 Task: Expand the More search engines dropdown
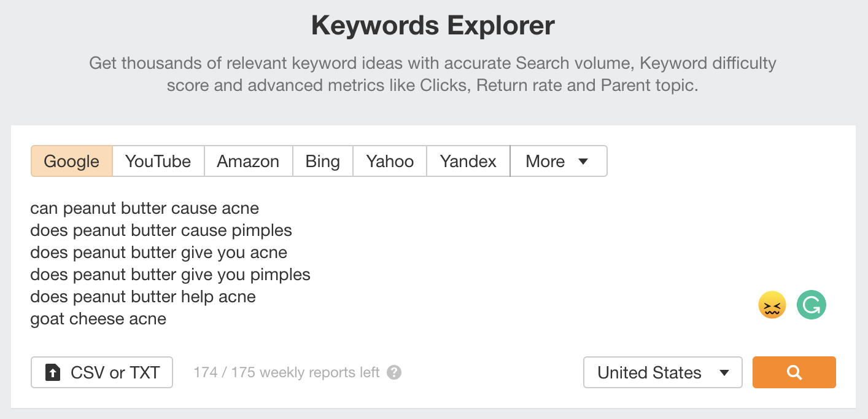tap(558, 161)
